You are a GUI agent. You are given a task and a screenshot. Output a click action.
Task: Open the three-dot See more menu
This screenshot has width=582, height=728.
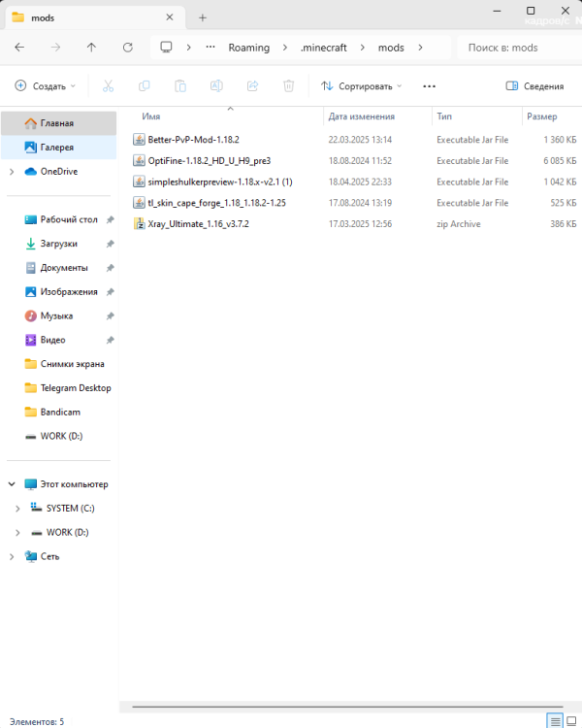tap(430, 86)
